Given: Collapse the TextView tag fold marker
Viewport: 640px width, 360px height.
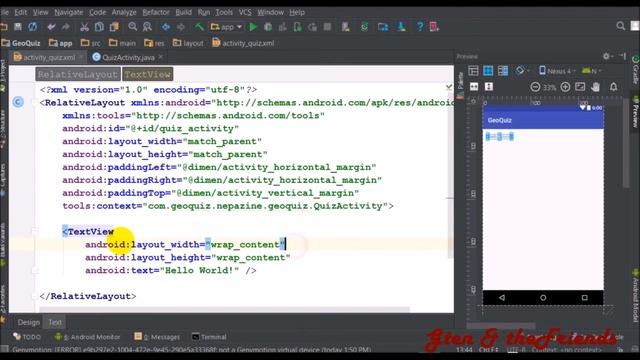Looking at the screenshot, I should [x=35, y=231].
